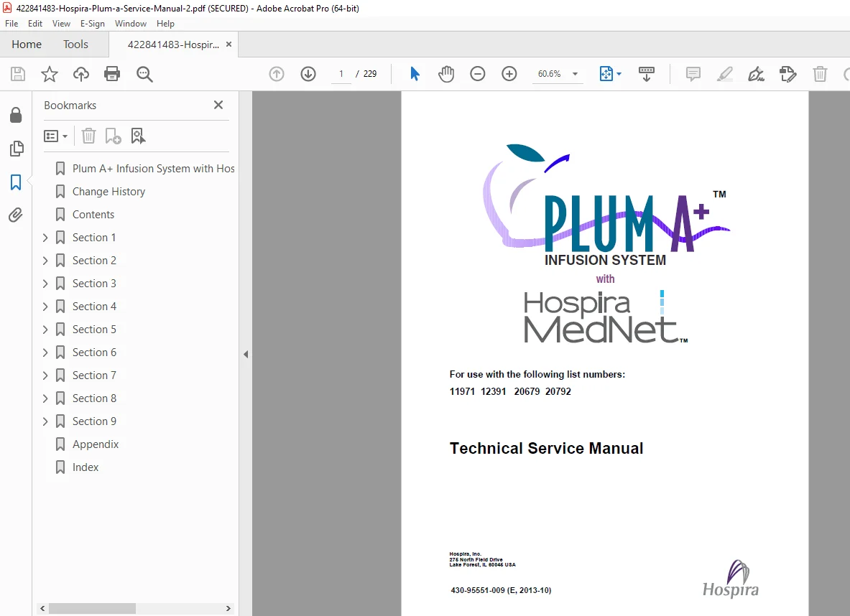Click the find current bookmark icon

point(138,136)
